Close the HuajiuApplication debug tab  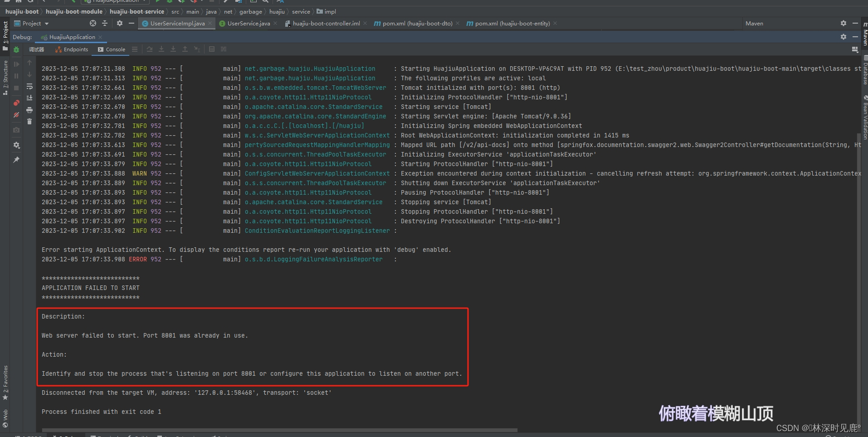100,37
